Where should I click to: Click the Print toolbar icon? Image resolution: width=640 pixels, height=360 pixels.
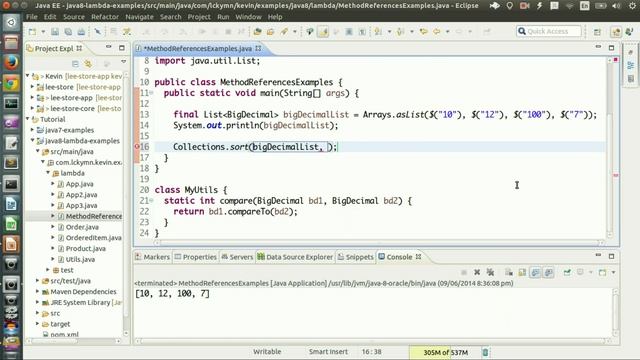click(x=81, y=31)
